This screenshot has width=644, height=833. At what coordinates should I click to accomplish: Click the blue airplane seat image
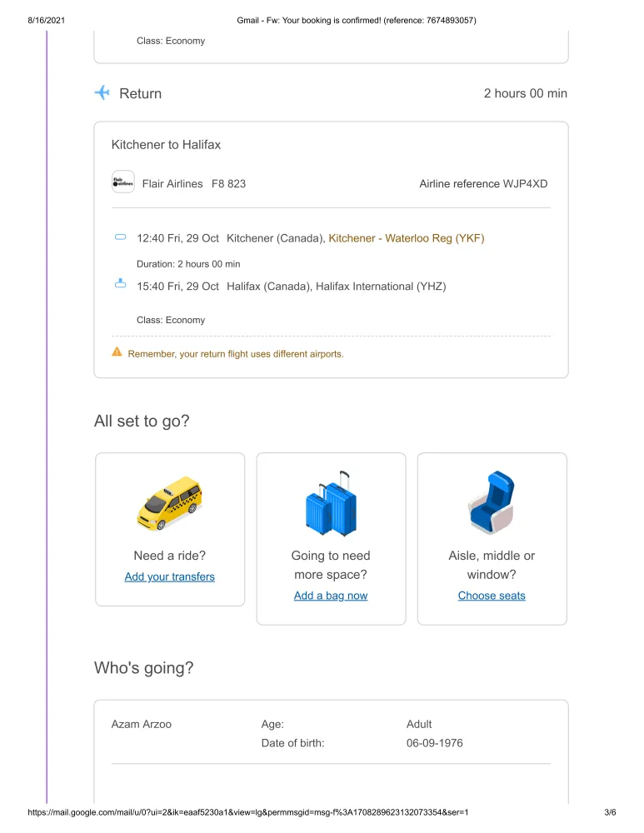(492, 502)
